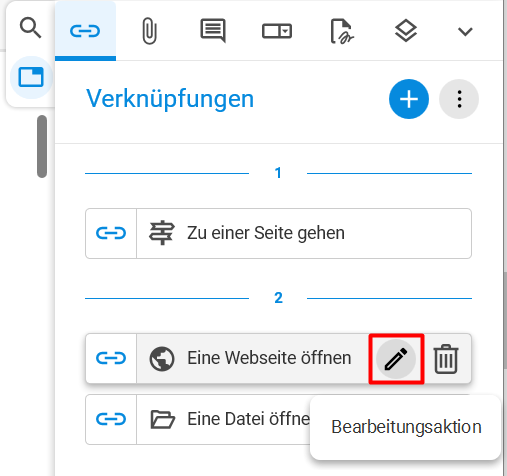
Task: Open the Signatures tab icon
Action: [342, 31]
